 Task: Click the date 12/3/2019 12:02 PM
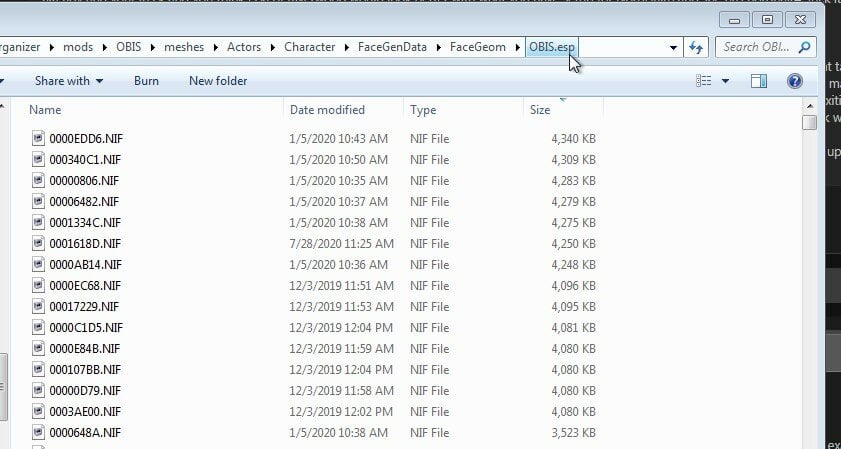[x=342, y=411]
